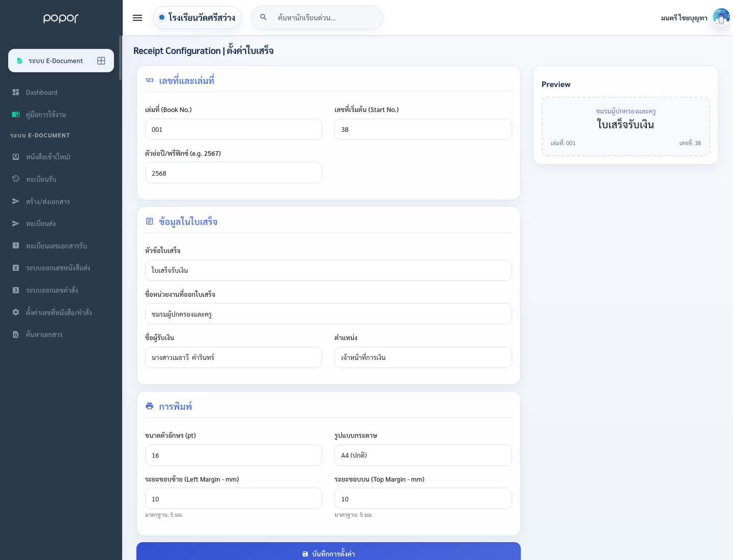The width and height of the screenshot is (733, 560).
Task: Click the ตัวย่อปี/พรีฟิกซ์ field with 2568
Action: 234,173
